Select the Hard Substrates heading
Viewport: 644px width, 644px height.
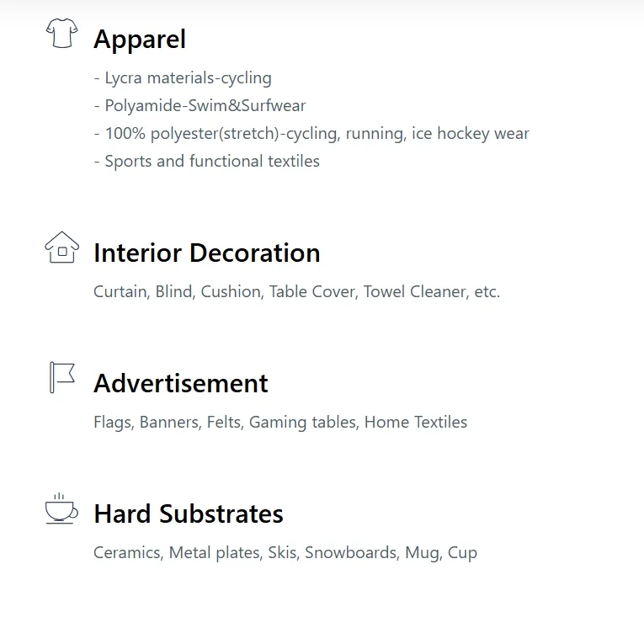point(189,514)
